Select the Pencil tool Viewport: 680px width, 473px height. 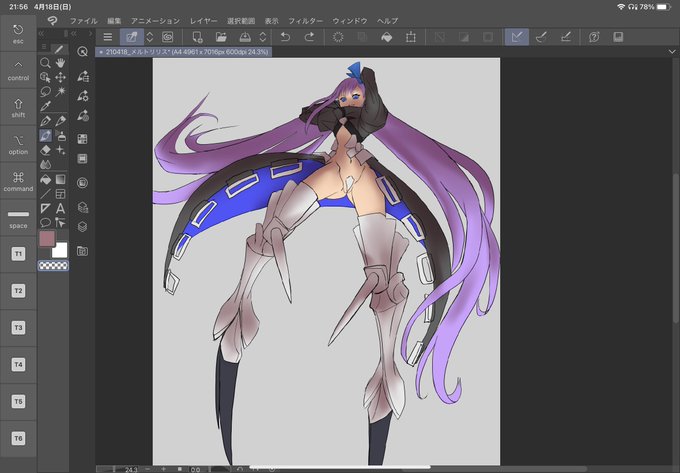(x=60, y=121)
